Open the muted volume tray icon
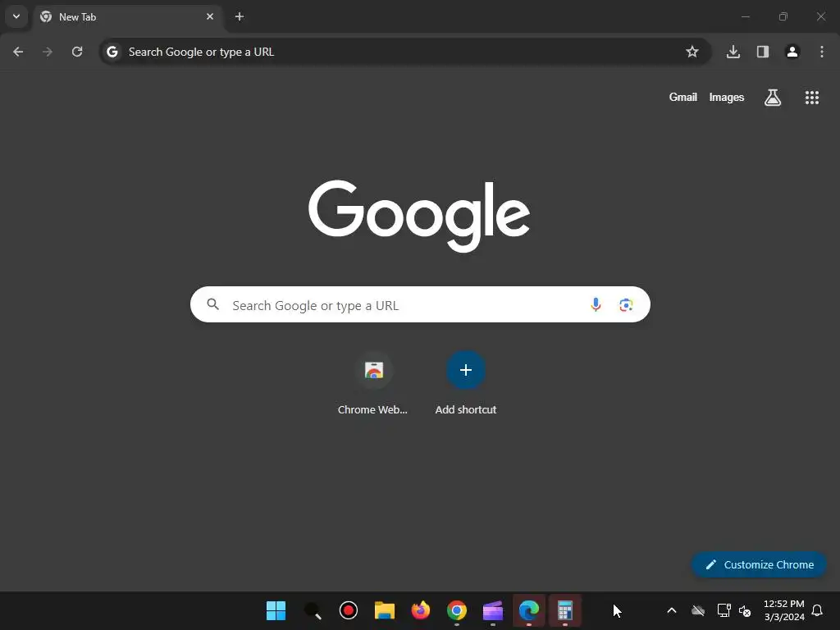The image size is (840, 630). (x=745, y=610)
